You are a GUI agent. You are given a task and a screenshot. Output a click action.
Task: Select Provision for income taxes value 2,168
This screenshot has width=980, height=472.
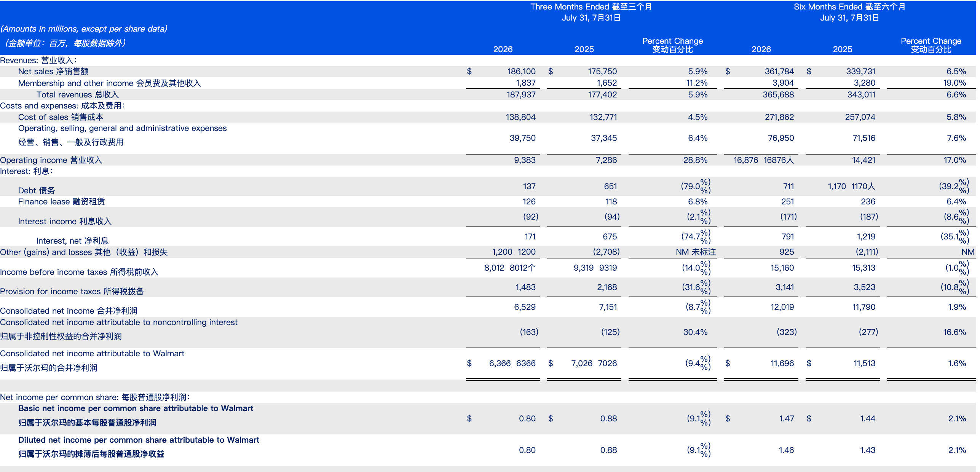pyautogui.click(x=607, y=287)
